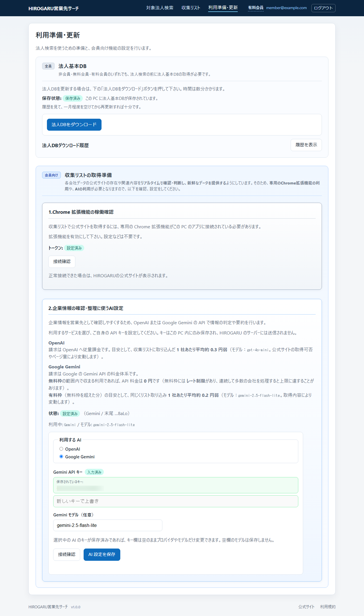This screenshot has height=616, width=364.
Task: Click the 有料会員 membership label
Action: (256, 8)
